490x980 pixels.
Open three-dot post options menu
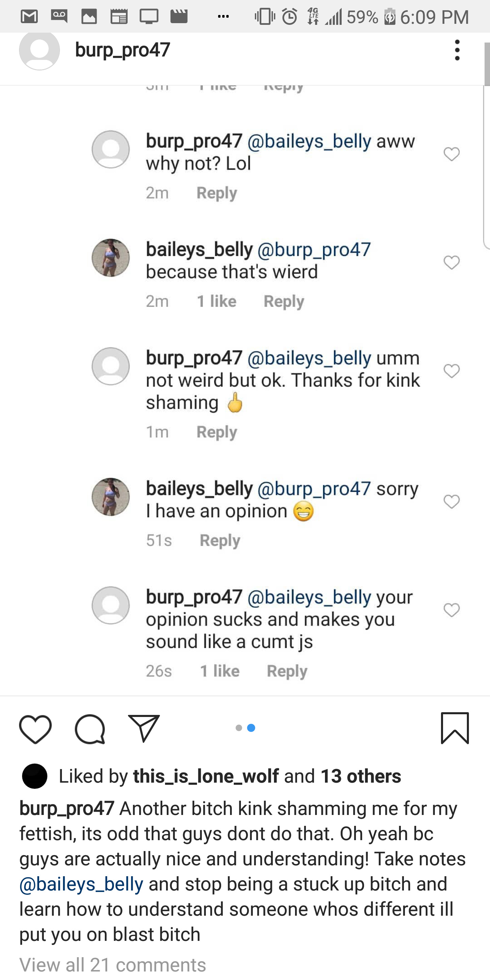coord(457,50)
